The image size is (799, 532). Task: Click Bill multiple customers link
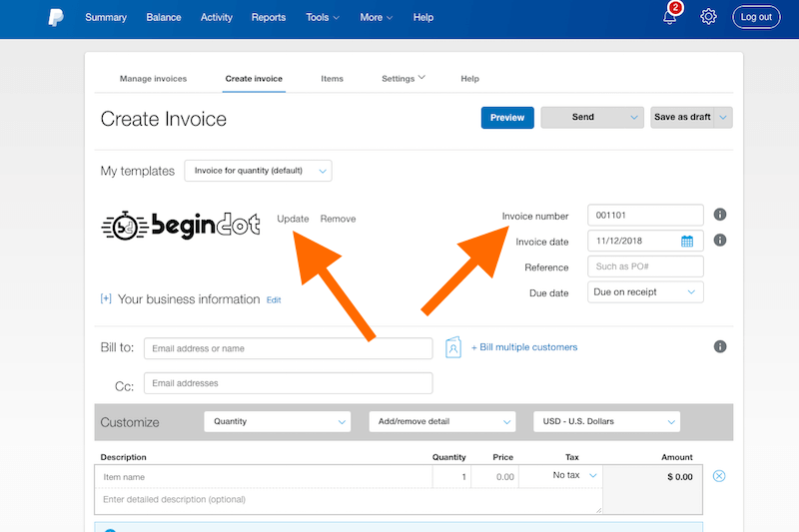click(x=524, y=347)
